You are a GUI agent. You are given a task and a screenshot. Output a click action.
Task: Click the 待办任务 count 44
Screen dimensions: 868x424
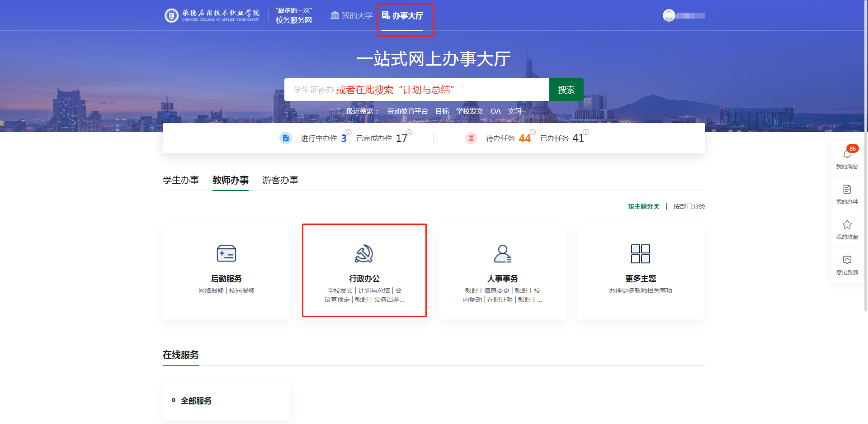(x=524, y=138)
